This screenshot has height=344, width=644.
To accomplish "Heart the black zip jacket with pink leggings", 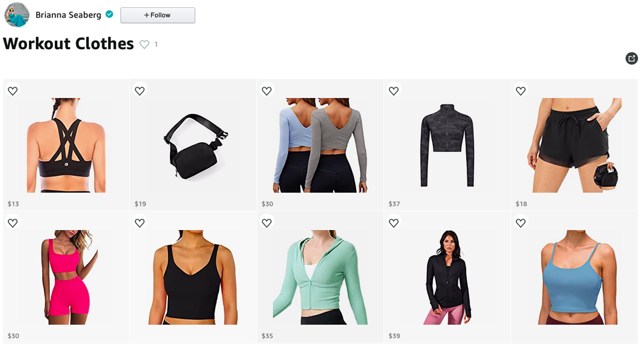I will pyautogui.click(x=393, y=223).
